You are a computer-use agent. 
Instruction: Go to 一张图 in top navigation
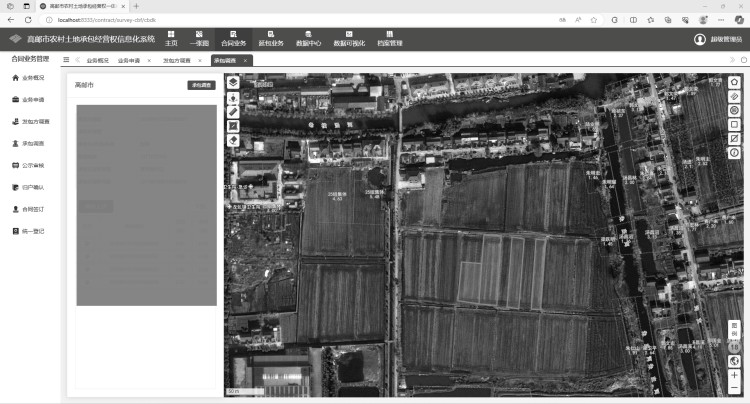199,39
